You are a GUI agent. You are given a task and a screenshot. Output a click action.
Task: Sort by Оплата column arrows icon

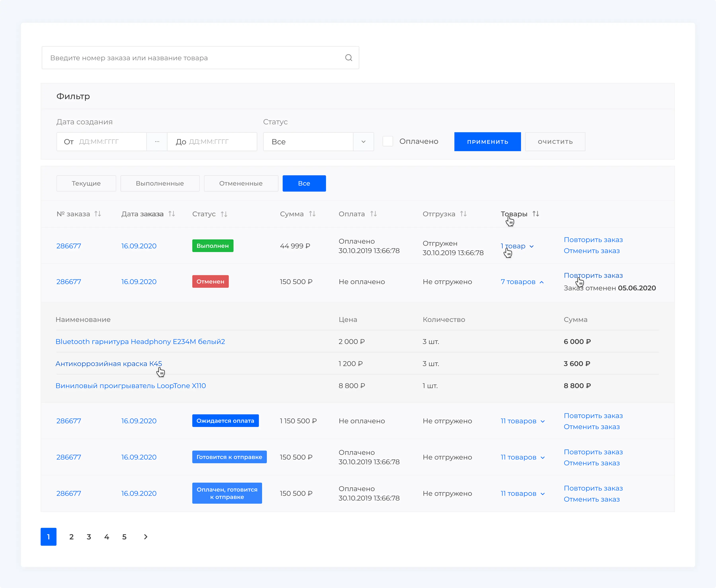click(x=374, y=214)
